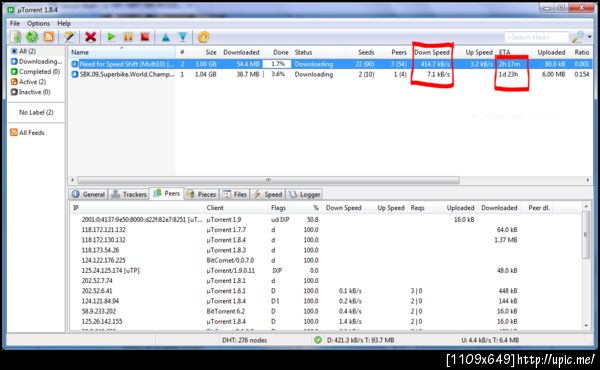Click the green Start torrent icon
600x370 pixels.
click(x=111, y=37)
